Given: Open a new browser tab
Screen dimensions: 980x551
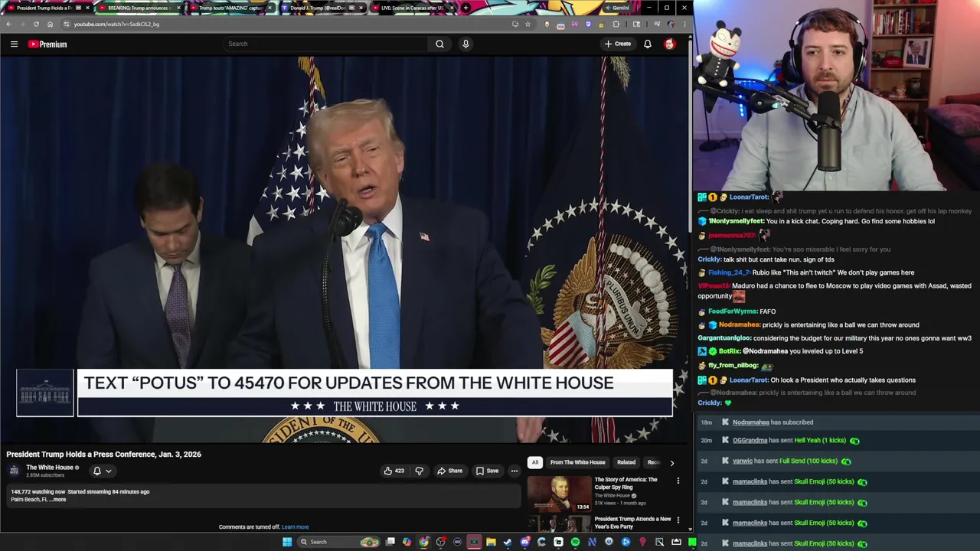Looking at the screenshot, I should click(465, 8).
